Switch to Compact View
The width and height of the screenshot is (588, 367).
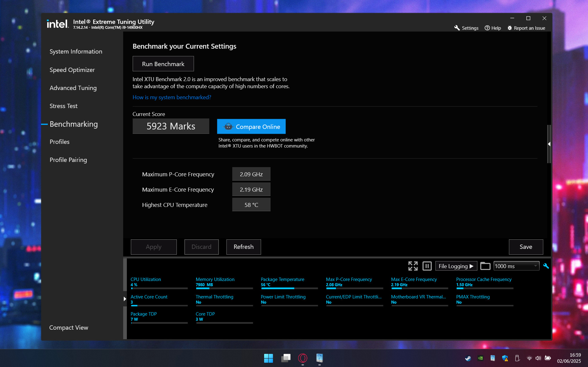pyautogui.click(x=69, y=328)
